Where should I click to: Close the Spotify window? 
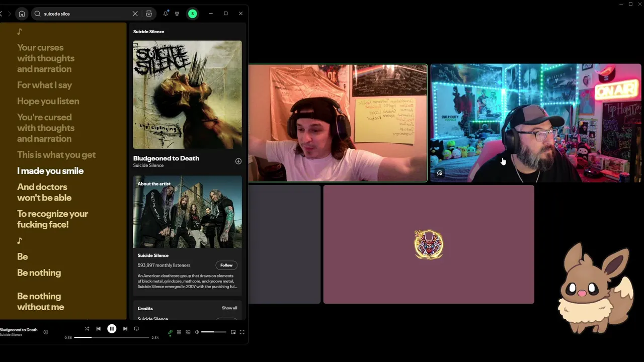pyautogui.click(x=240, y=14)
